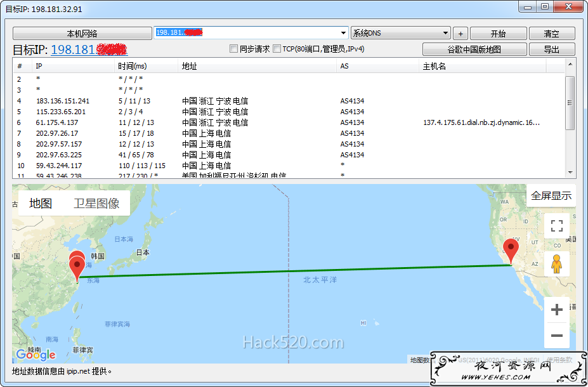This screenshot has height=387, width=588.
Task: Sort by the 主机名 column header
Action: click(483, 66)
